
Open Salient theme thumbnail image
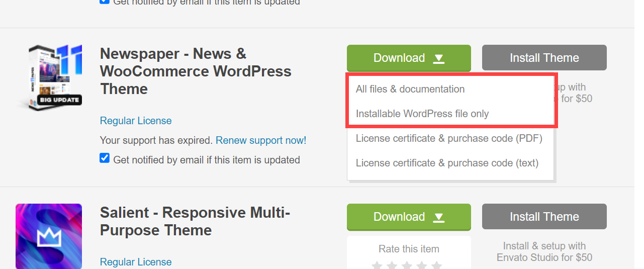click(x=49, y=236)
